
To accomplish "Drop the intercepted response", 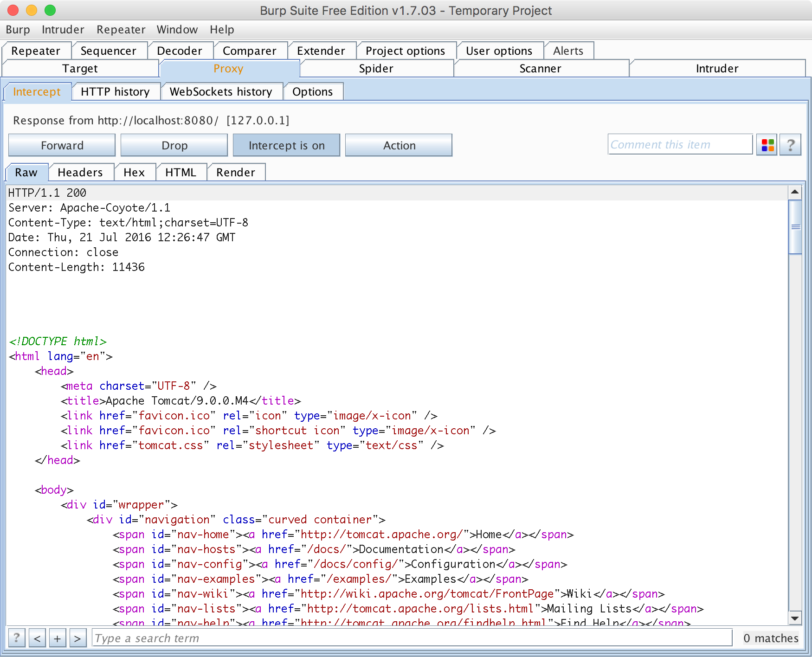I will [174, 145].
